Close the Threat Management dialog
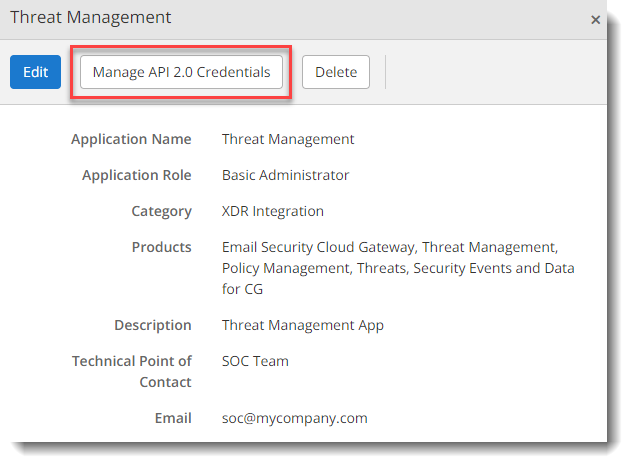The image size is (632, 467). click(595, 19)
